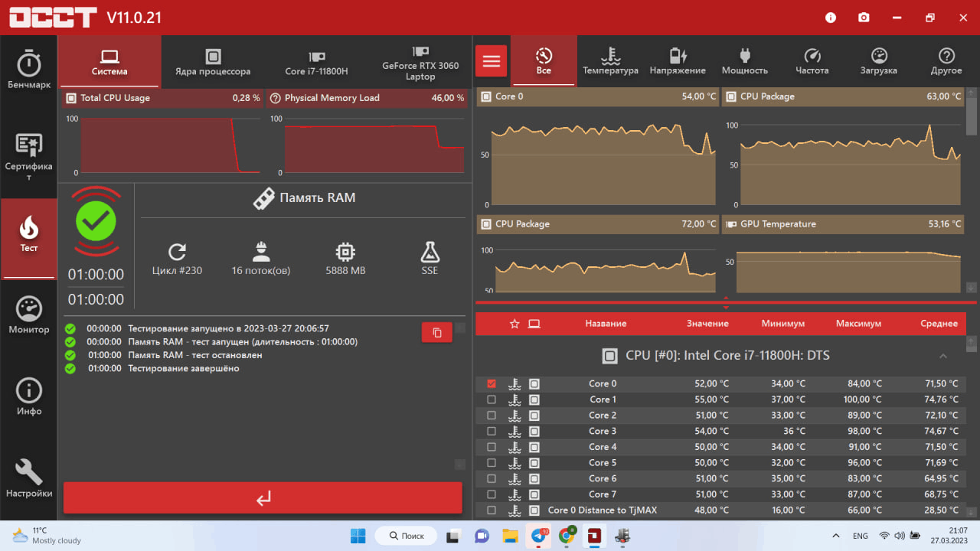Open Telegram from the taskbar
980x551 pixels.
coord(539,536)
